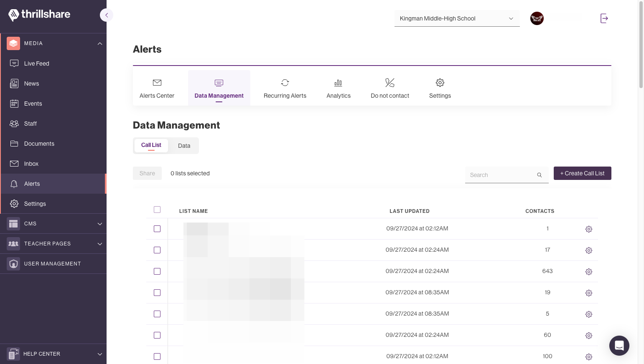Click the school avatar profile picture

[x=537, y=18]
